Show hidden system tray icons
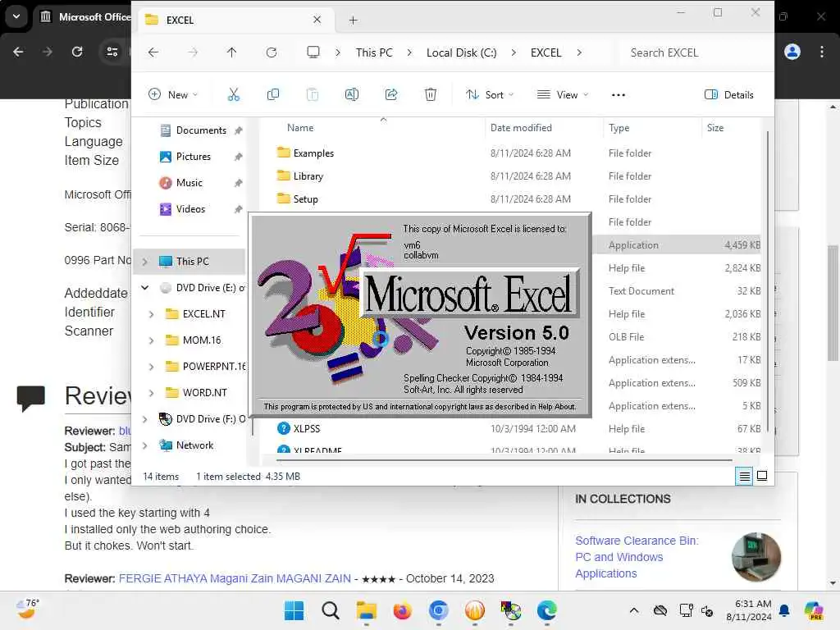The image size is (840, 630). click(634, 610)
